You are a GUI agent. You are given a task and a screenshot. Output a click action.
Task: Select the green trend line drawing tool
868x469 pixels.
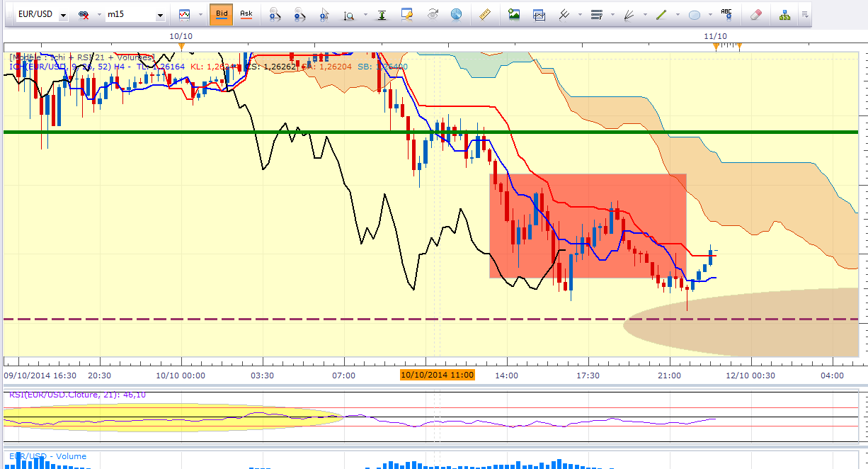[662, 14]
